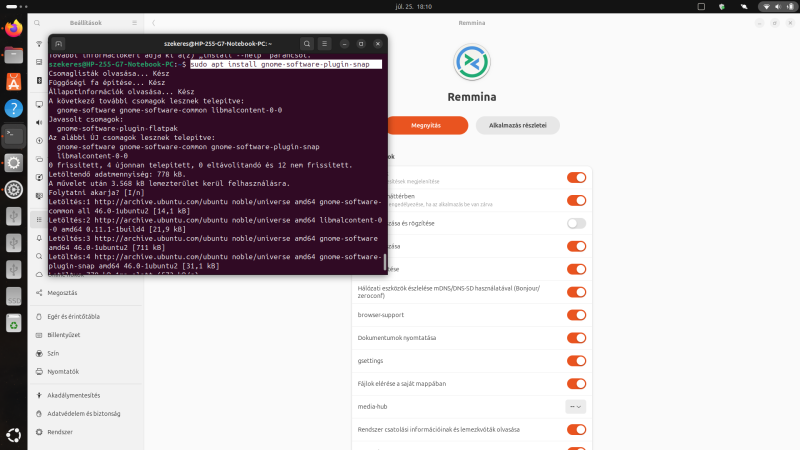Select the Sound speaker icon in Settings sidebar

[39, 122]
